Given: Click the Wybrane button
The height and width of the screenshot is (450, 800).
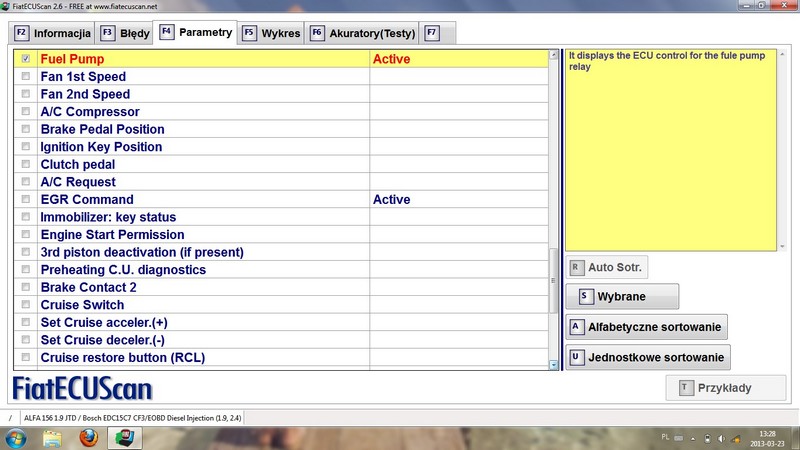Looking at the screenshot, I should tap(622, 296).
